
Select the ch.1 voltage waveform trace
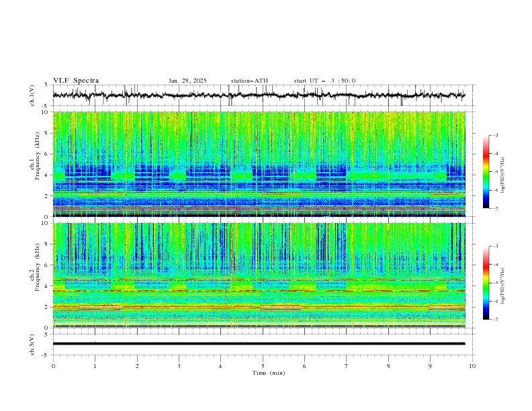coord(259,95)
